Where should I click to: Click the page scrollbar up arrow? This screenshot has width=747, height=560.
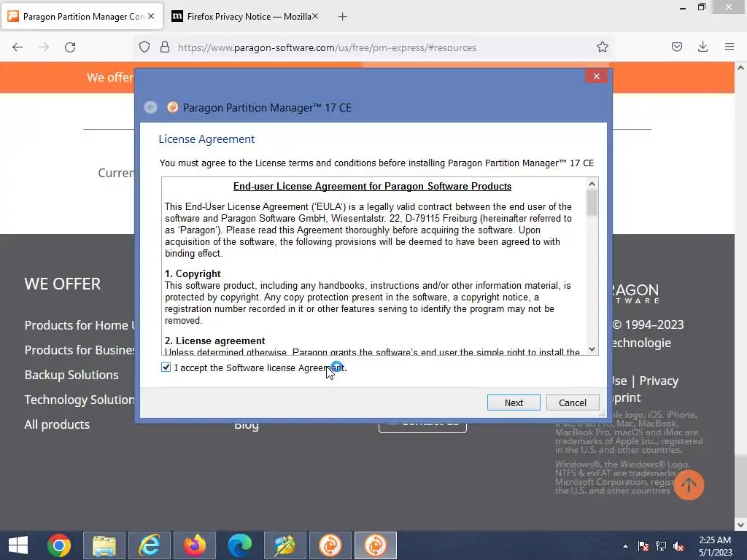click(740, 68)
